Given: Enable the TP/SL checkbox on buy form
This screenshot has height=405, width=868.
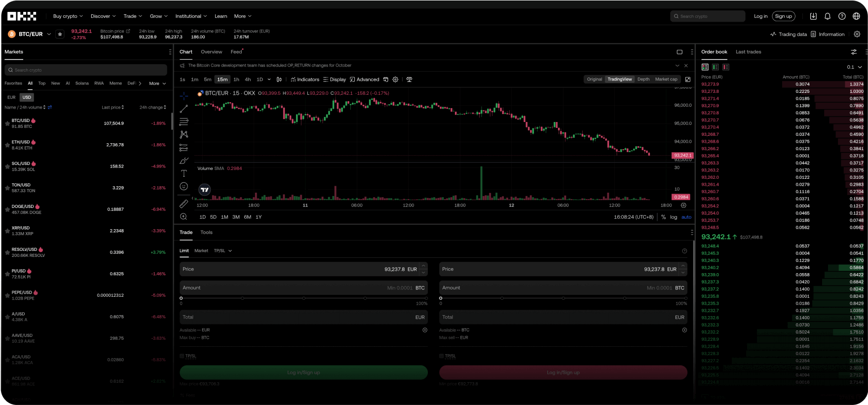Looking at the screenshot, I should 182,356.
